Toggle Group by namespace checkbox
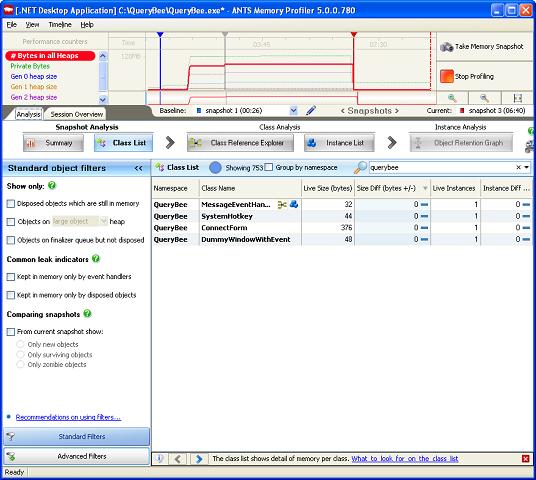The width and height of the screenshot is (536, 480). pyautogui.click(x=269, y=167)
